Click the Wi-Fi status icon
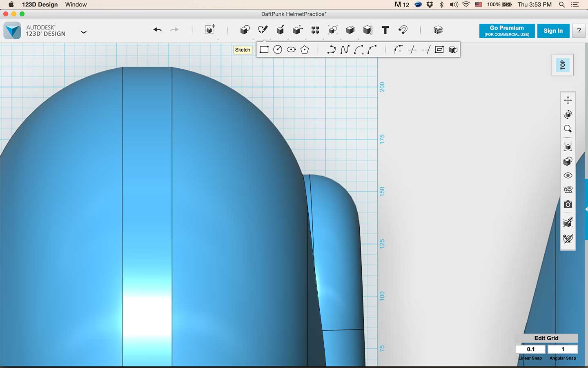 (x=466, y=4)
